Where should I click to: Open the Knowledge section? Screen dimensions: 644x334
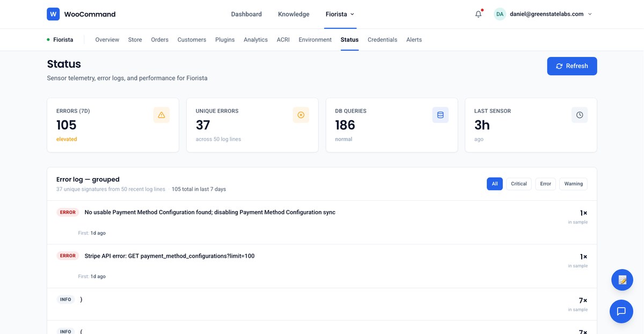point(294,14)
